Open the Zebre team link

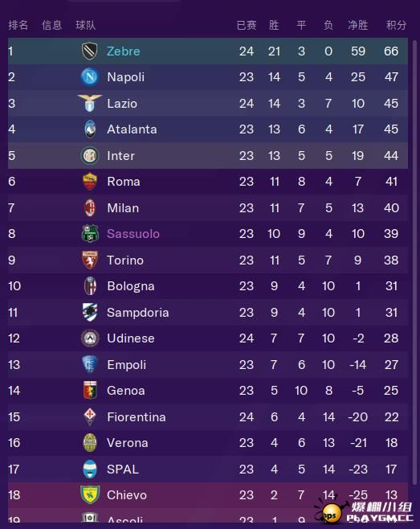[124, 51]
